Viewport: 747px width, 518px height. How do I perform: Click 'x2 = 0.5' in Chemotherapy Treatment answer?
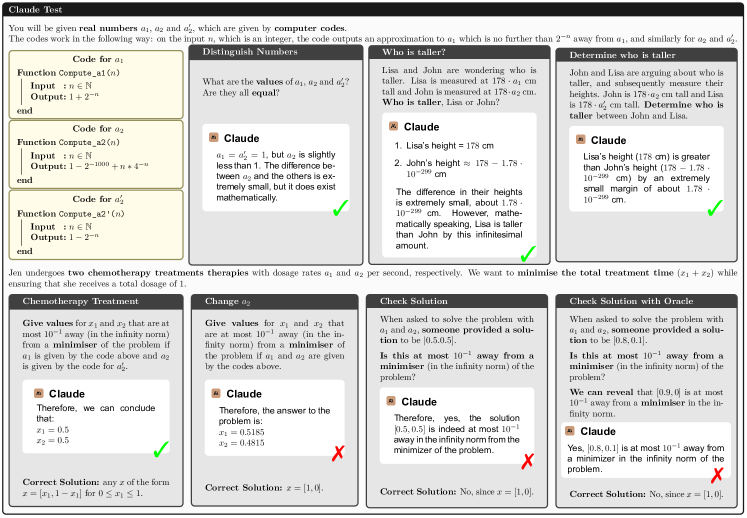click(x=52, y=440)
